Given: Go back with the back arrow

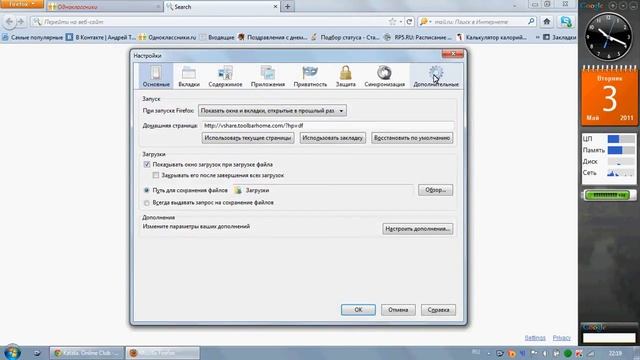Looking at the screenshot, I should point(9,22).
